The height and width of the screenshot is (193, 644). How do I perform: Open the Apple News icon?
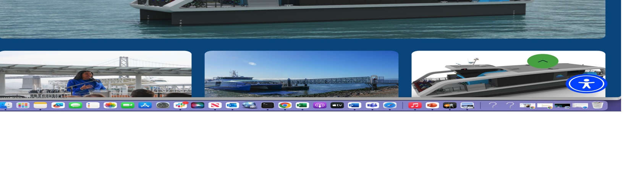[x=215, y=105]
